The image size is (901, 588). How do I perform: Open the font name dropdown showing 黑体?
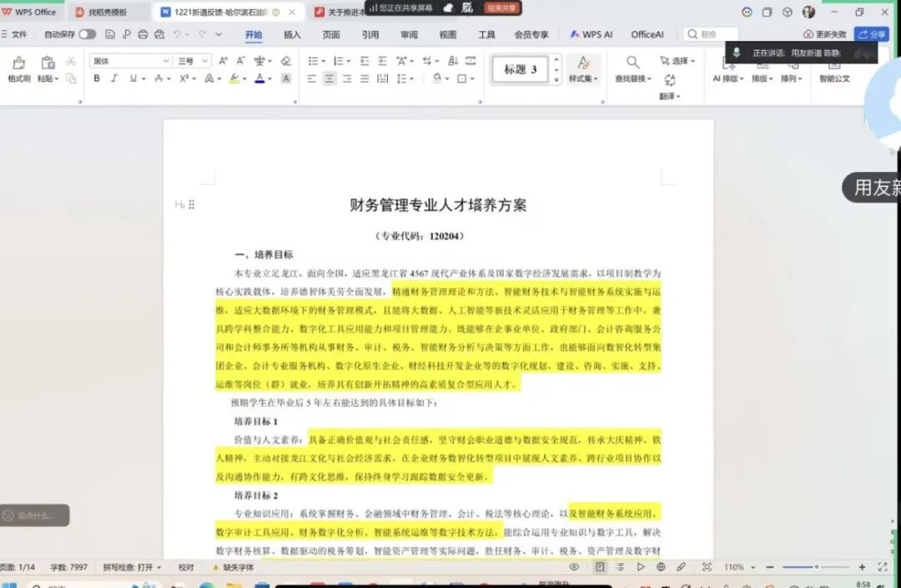130,61
